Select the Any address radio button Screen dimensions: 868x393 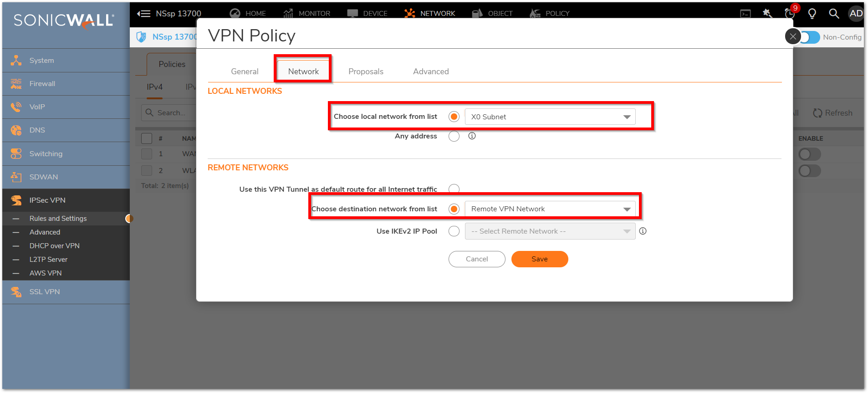point(454,136)
